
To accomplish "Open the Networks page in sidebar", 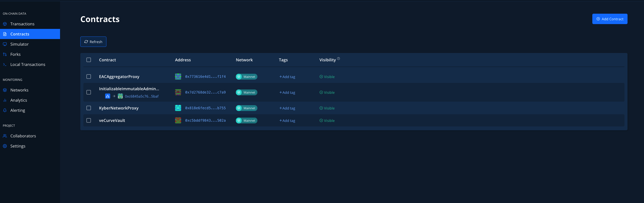I will (19, 90).
